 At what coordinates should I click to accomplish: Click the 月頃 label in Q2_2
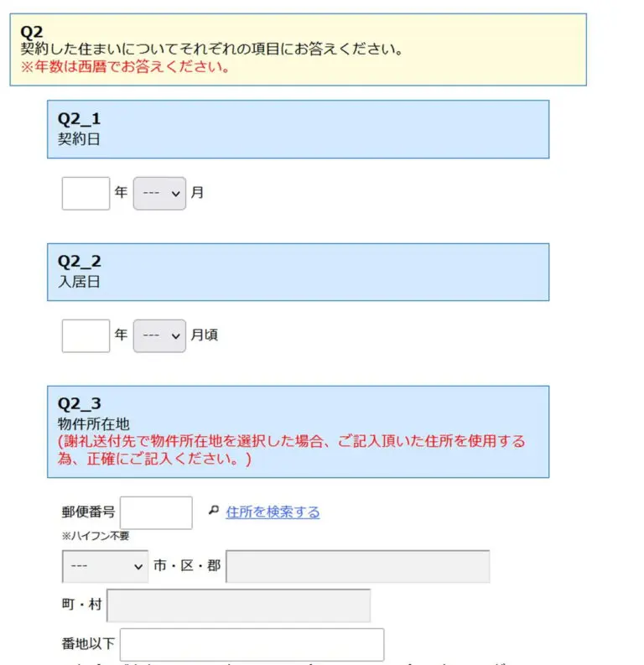[204, 335]
